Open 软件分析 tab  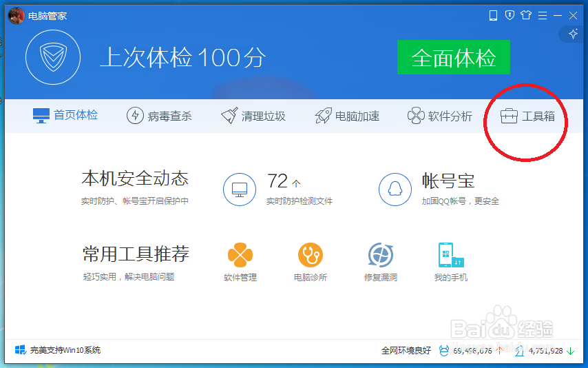click(x=439, y=116)
